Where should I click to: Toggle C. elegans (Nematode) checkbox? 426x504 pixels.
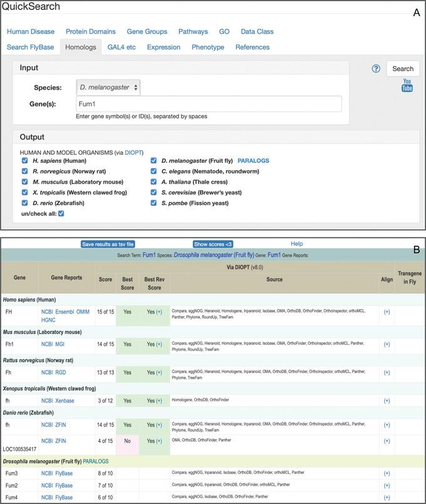click(153, 171)
